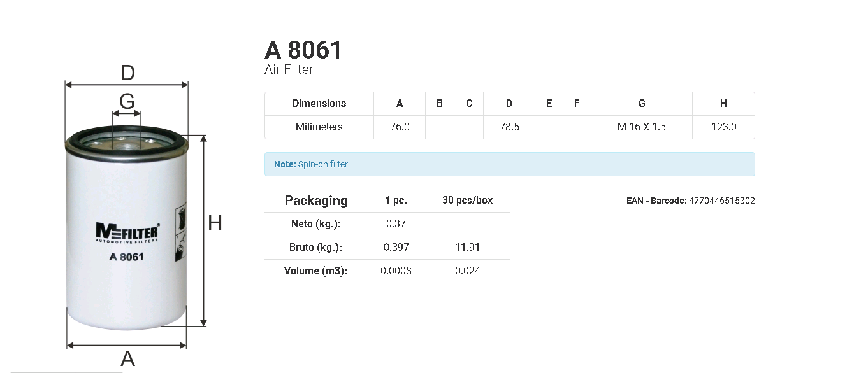Click the M 16 X 1.5 thread value

(x=642, y=127)
